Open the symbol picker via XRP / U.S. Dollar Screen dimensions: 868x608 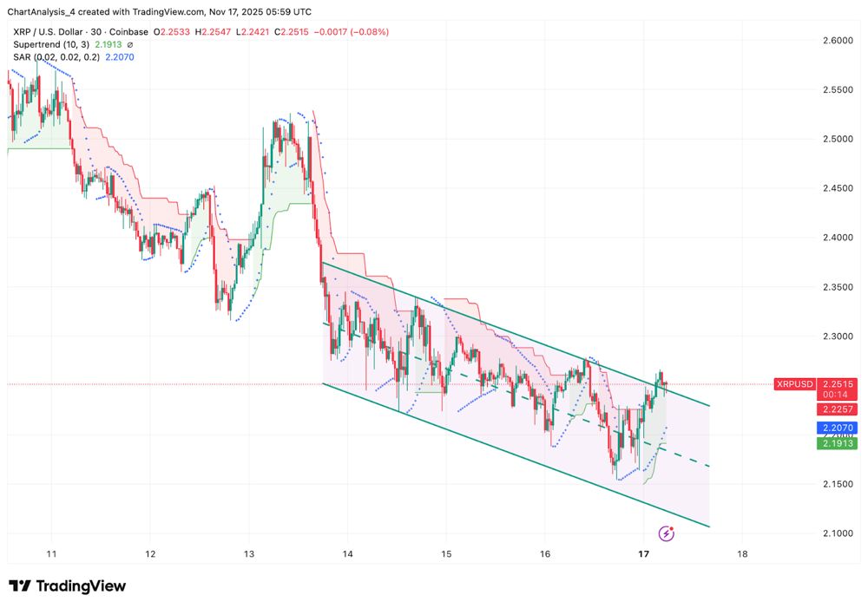[x=45, y=31]
